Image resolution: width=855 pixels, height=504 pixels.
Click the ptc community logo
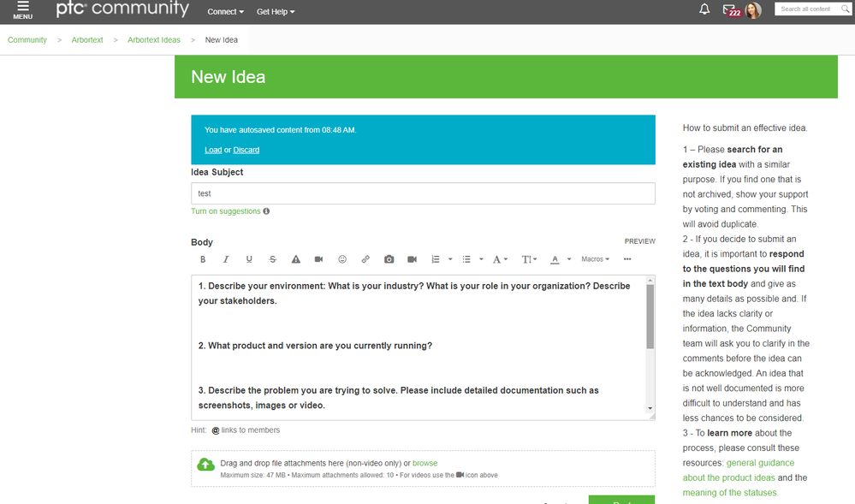[122, 9]
